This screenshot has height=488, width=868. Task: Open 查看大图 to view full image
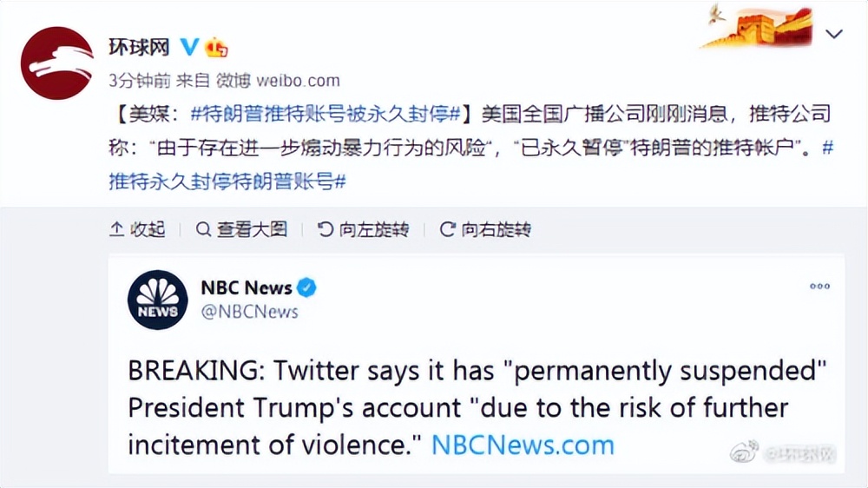(241, 229)
